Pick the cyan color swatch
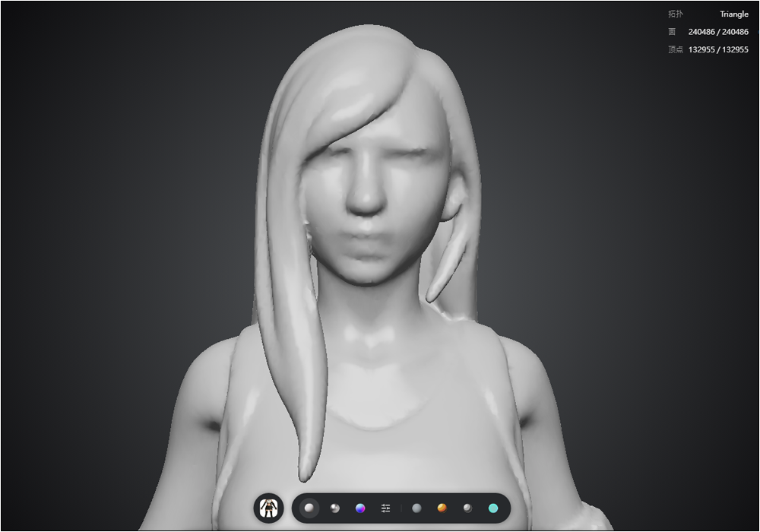Viewport: 760px width, 532px height. pos(493,508)
